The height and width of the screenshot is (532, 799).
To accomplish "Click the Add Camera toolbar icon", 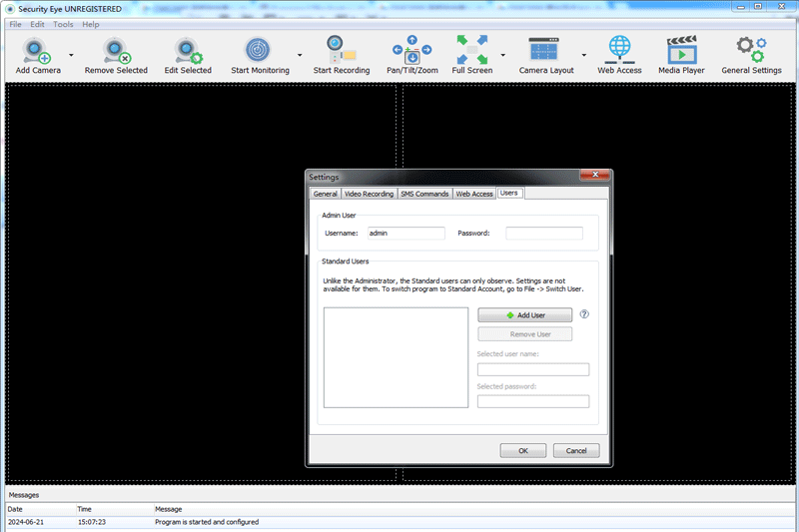I will [x=37, y=50].
